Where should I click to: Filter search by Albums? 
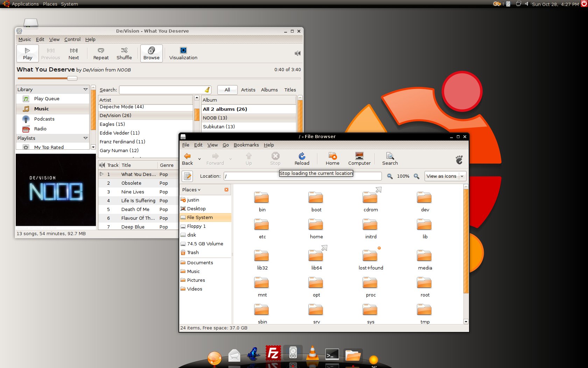point(269,90)
